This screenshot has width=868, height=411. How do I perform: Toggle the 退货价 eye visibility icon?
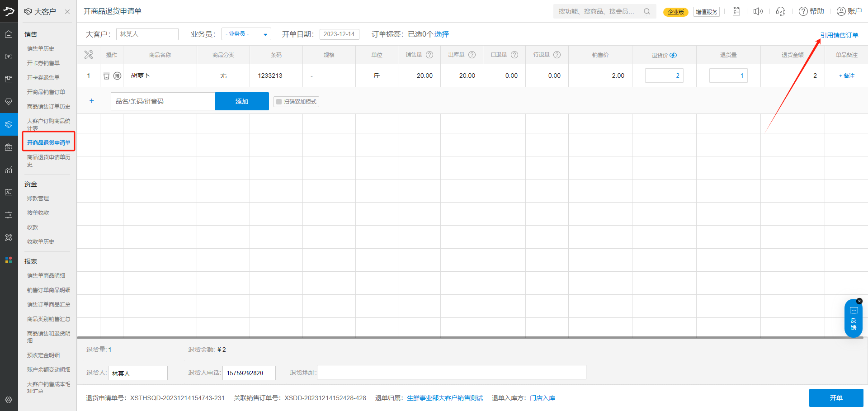(x=673, y=55)
